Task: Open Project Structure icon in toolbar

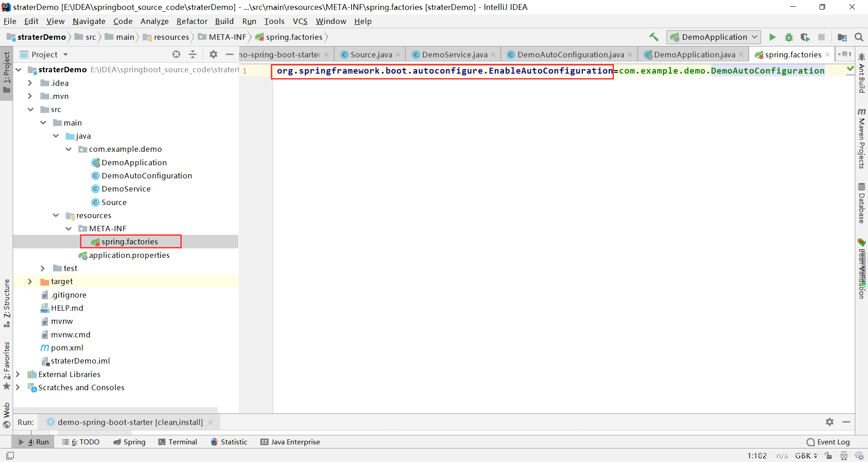Action: tap(842, 37)
